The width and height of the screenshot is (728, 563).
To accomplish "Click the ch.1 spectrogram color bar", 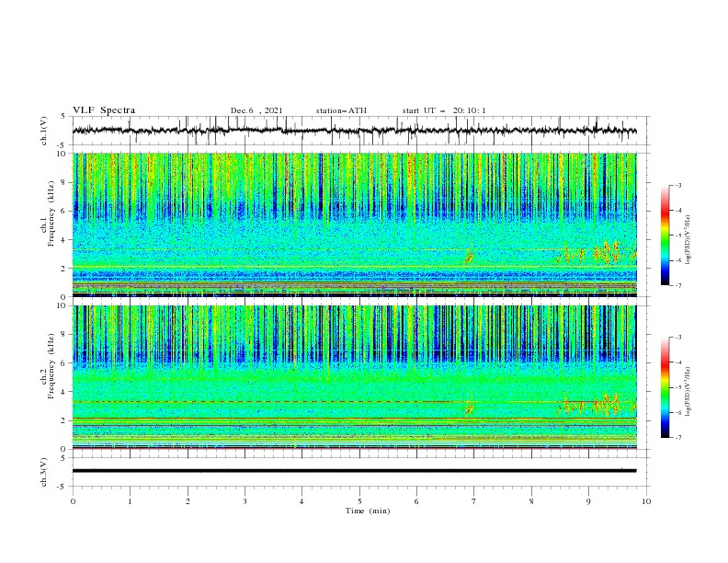I will (665, 236).
